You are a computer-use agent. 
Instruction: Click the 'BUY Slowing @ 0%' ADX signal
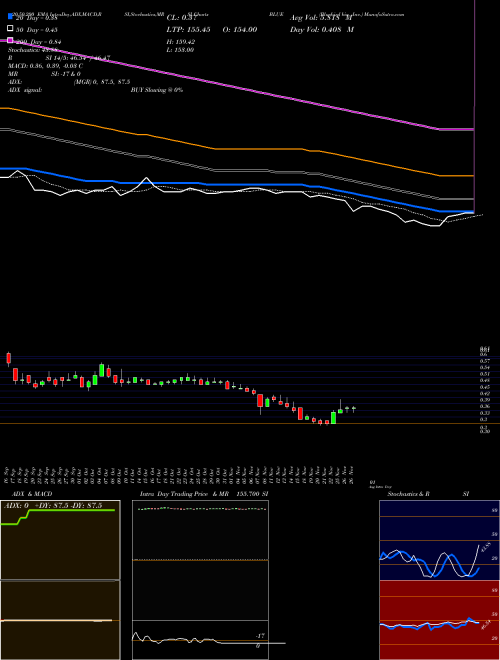pos(157,90)
